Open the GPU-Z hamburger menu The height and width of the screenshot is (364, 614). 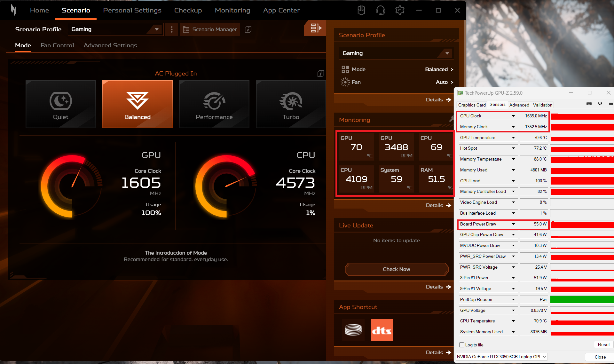click(x=611, y=104)
